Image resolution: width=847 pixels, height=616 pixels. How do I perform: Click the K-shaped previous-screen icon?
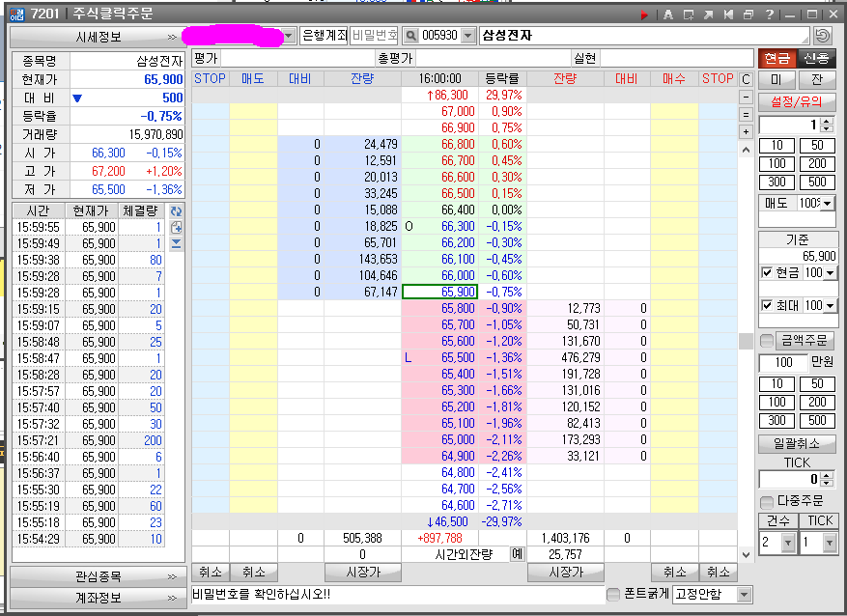[x=729, y=15]
